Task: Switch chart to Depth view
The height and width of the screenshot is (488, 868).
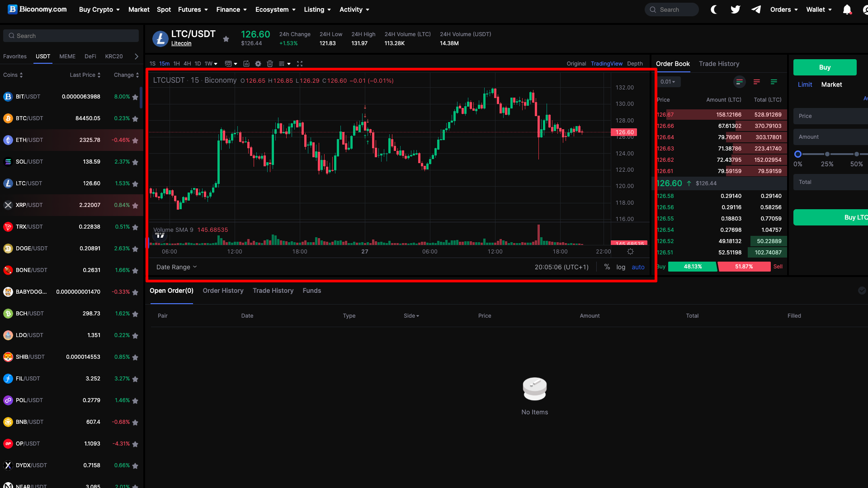Action: [x=635, y=64]
